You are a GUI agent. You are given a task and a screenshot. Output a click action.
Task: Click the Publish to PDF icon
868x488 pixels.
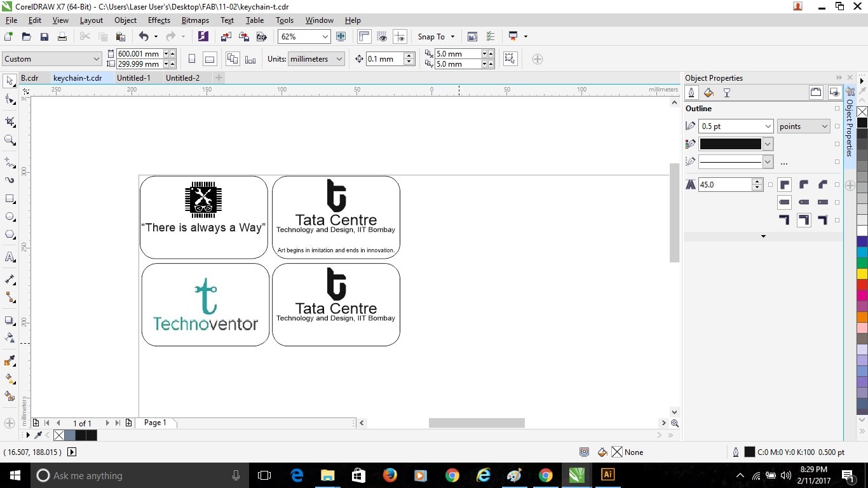point(261,37)
